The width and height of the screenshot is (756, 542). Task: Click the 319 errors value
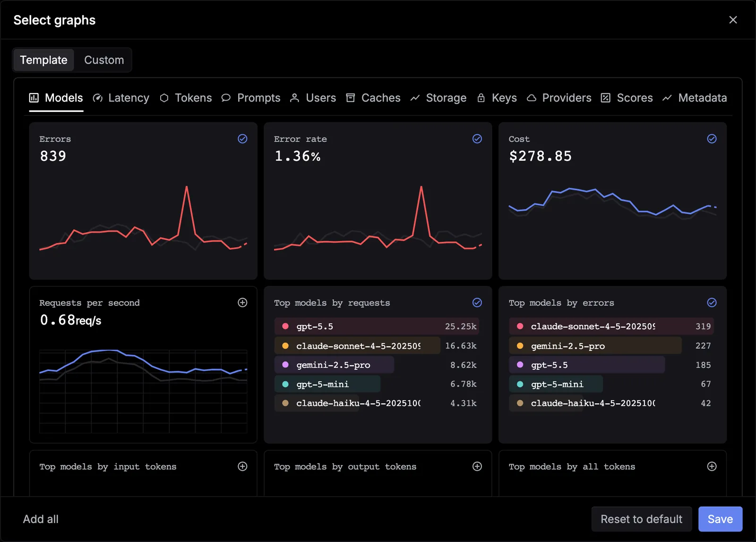[x=703, y=327]
